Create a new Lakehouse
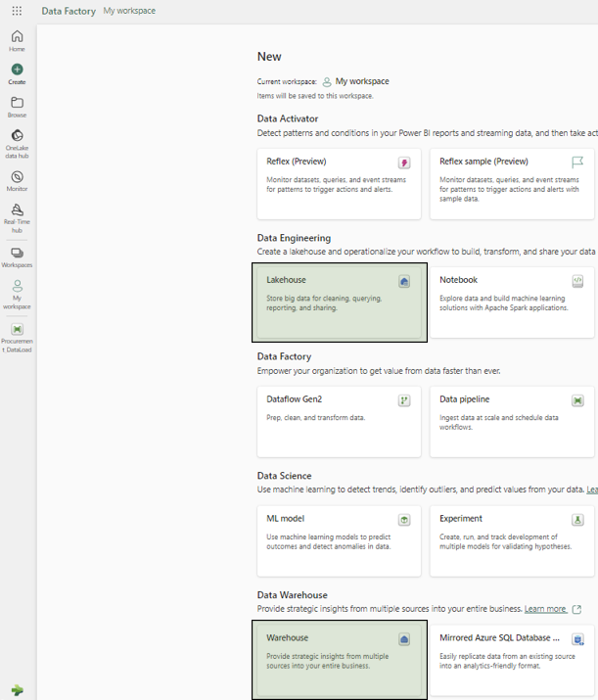This screenshot has width=598, height=700. click(x=340, y=303)
